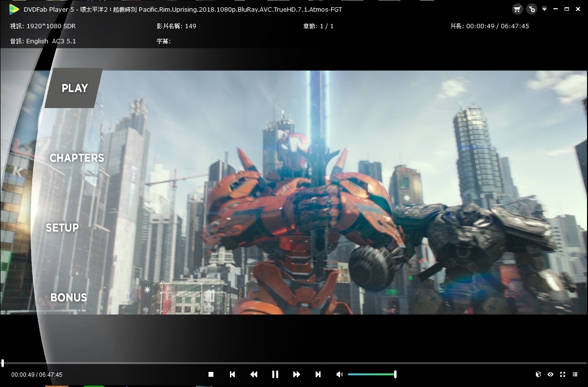This screenshot has width=588, height=387.
Task: Click the subtitle label 字幕
Action: (x=164, y=41)
